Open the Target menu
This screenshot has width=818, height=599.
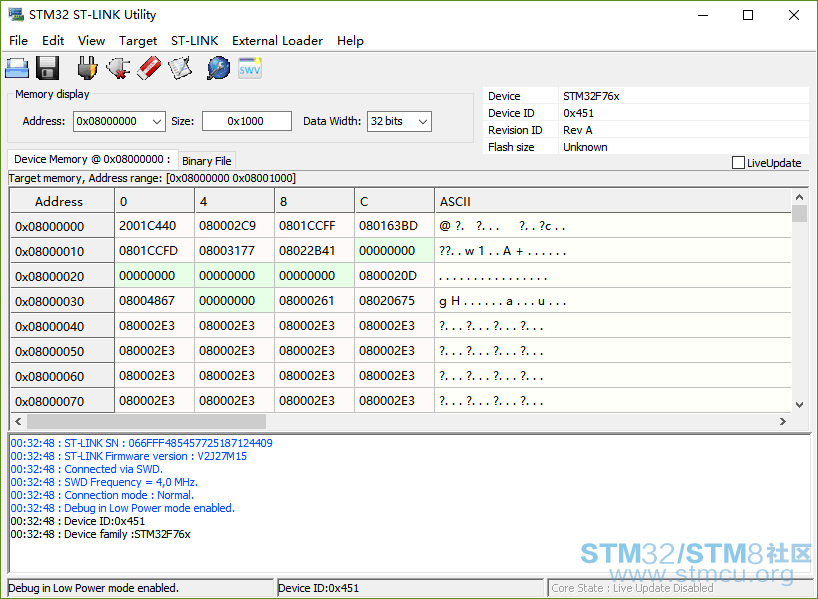tap(138, 41)
